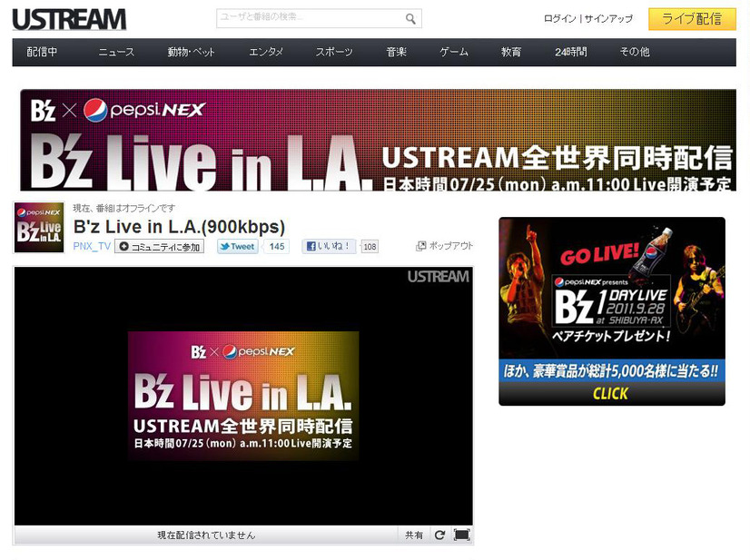Click the yellow CLICK text on the ad
The height and width of the screenshot is (560, 750).
coord(611,394)
